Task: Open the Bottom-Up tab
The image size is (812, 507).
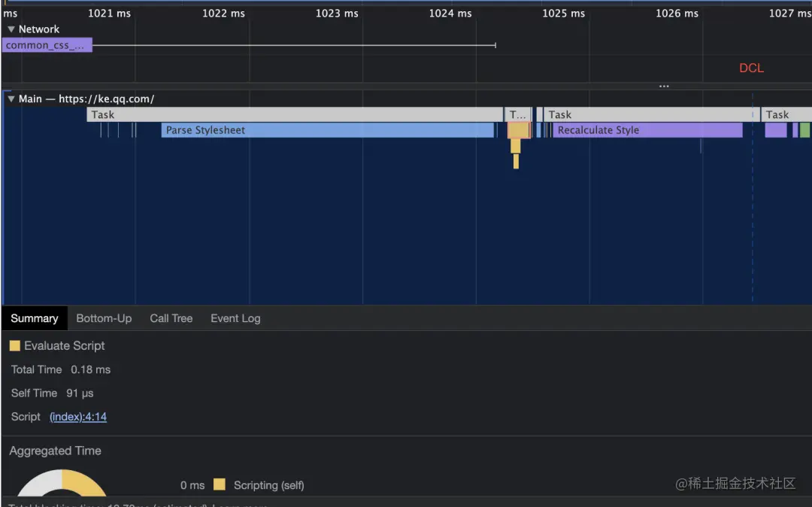Action: [x=104, y=318]
